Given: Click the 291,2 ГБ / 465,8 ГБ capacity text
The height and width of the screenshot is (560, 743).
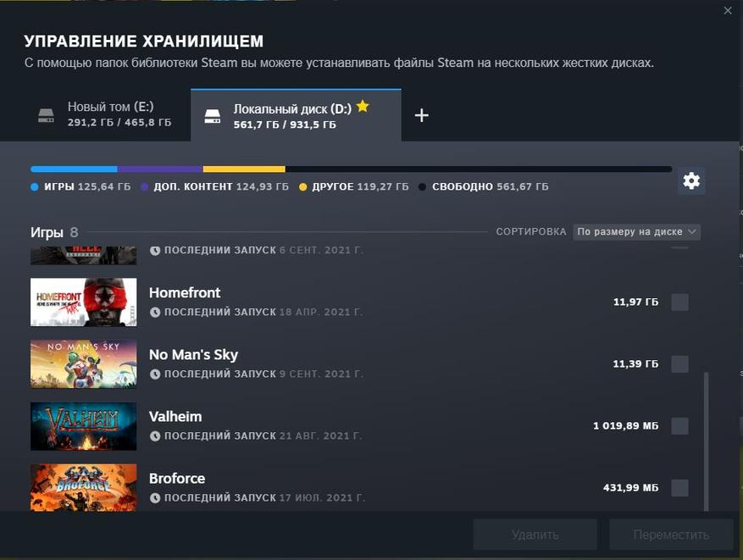Looking at the screenshot, I should (119, 122).
